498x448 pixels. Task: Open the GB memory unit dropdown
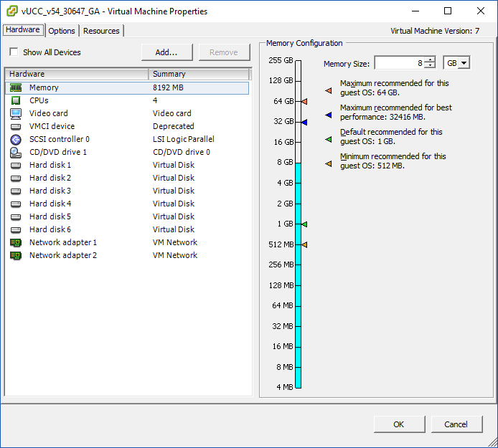pos(464,63)
